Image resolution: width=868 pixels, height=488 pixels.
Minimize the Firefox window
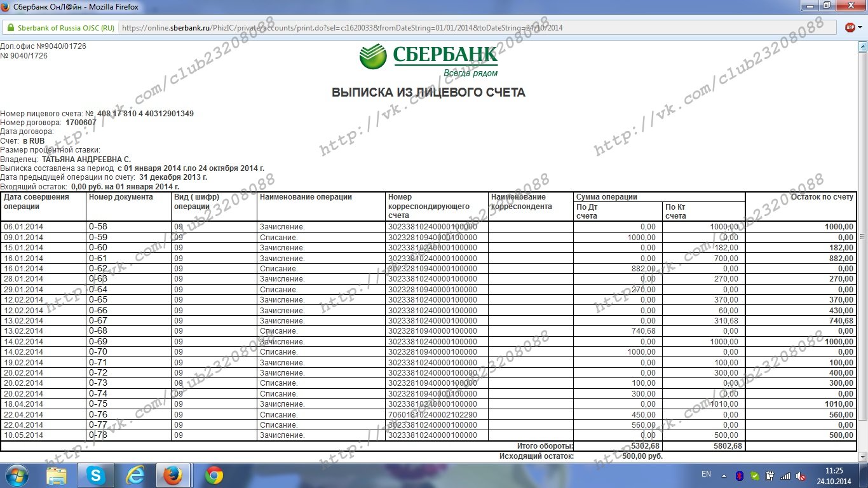pos(810,6)
